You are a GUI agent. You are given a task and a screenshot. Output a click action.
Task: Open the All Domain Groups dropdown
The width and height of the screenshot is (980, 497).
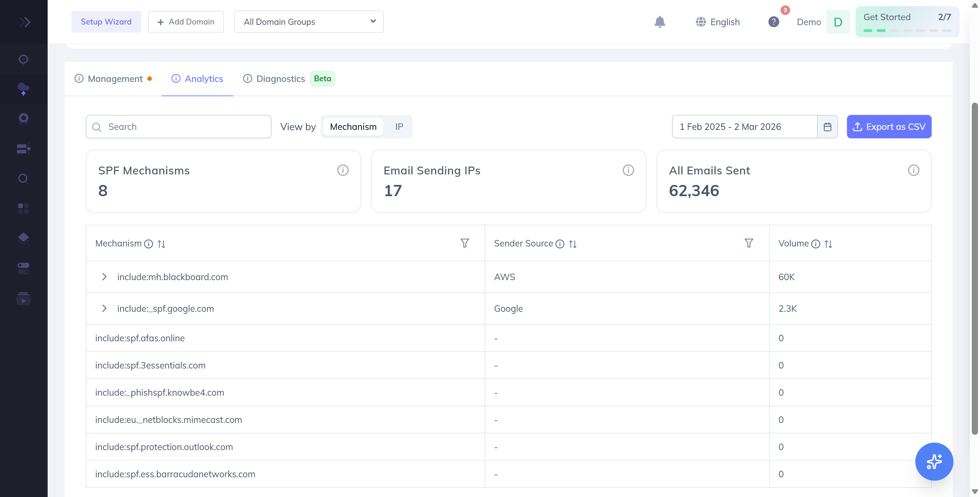pyautogui.click(x=309, y=22)
